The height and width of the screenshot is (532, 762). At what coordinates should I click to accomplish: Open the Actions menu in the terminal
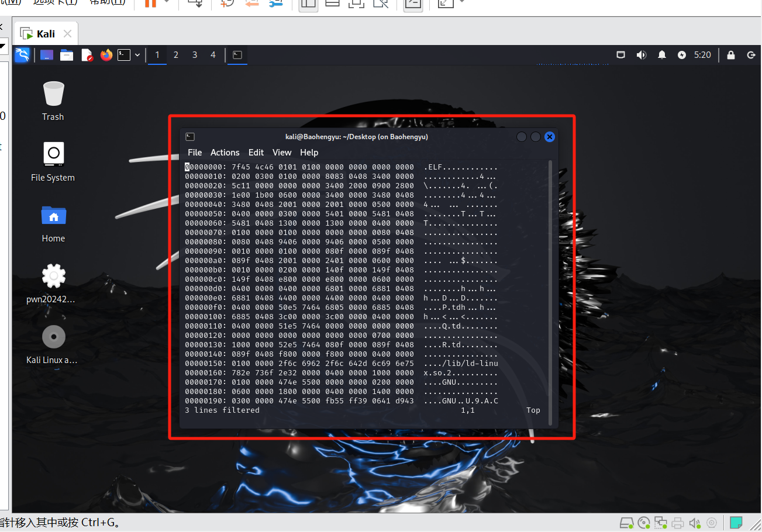pos(225,152)
